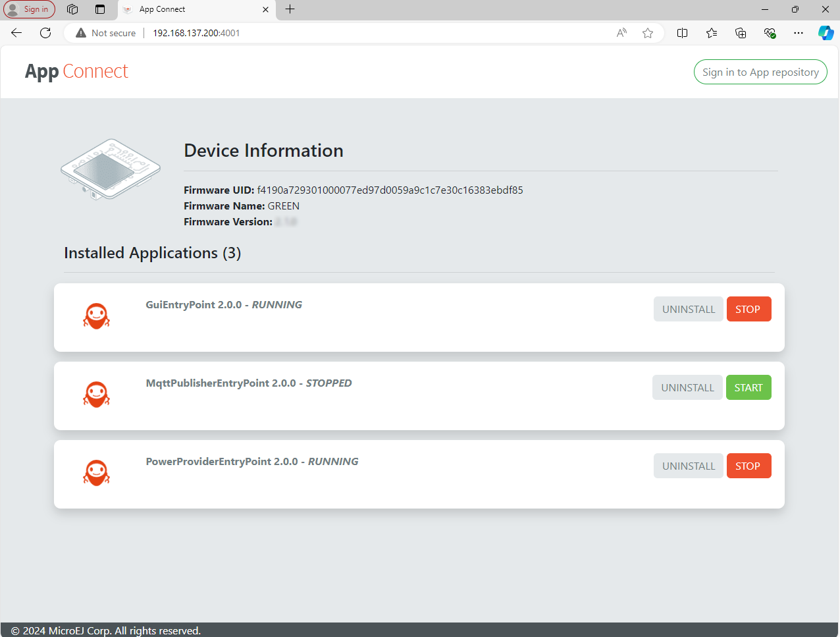Open browser Split screen icon
The height and width of the screenshot is (637, 840).
(x=683, y=33)
